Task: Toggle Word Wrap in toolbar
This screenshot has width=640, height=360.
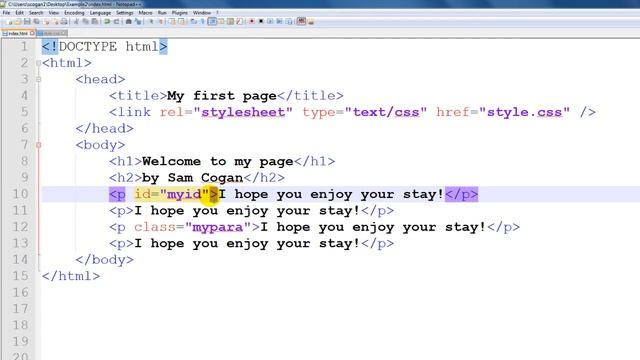Action: 193,21
